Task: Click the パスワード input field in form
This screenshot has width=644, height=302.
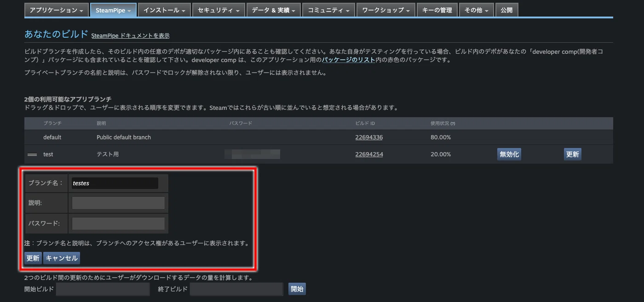Action: pyautogui.click(x=118, y=223)
